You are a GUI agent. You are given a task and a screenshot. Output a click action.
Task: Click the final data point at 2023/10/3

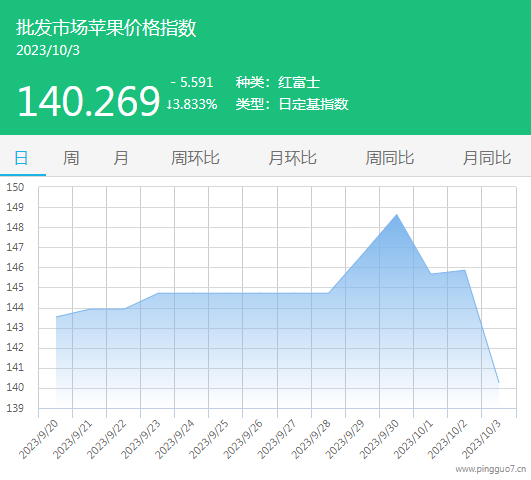coord(498,382)
